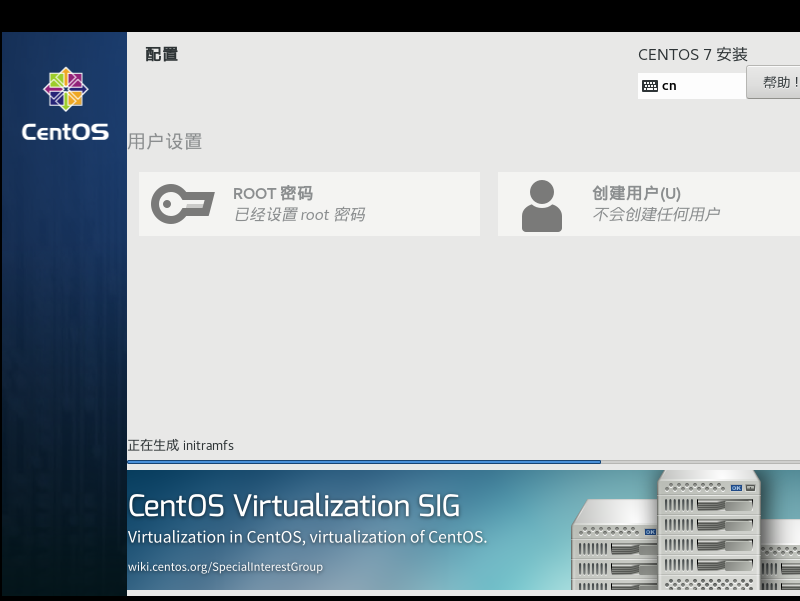800x601 pixels.
Task: Click the 正在生成 initramfs status message
Action: [x=181, y=445]
